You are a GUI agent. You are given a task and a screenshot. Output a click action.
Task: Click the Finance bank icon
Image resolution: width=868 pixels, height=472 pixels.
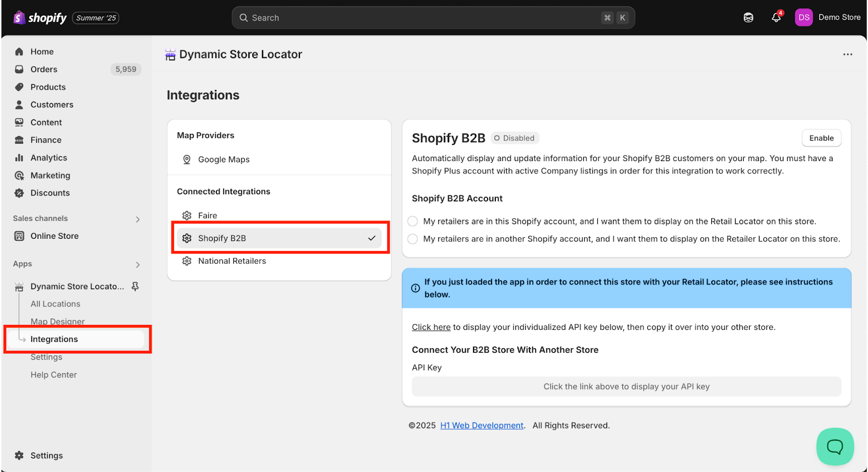point(19,140)
